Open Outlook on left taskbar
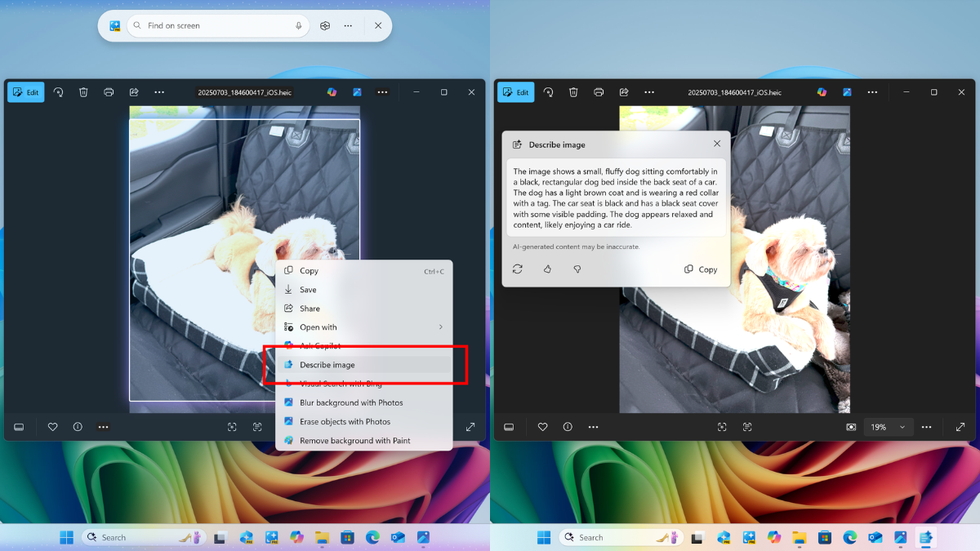980x551 pixels. pyautogui.click(x=398, y=537)
